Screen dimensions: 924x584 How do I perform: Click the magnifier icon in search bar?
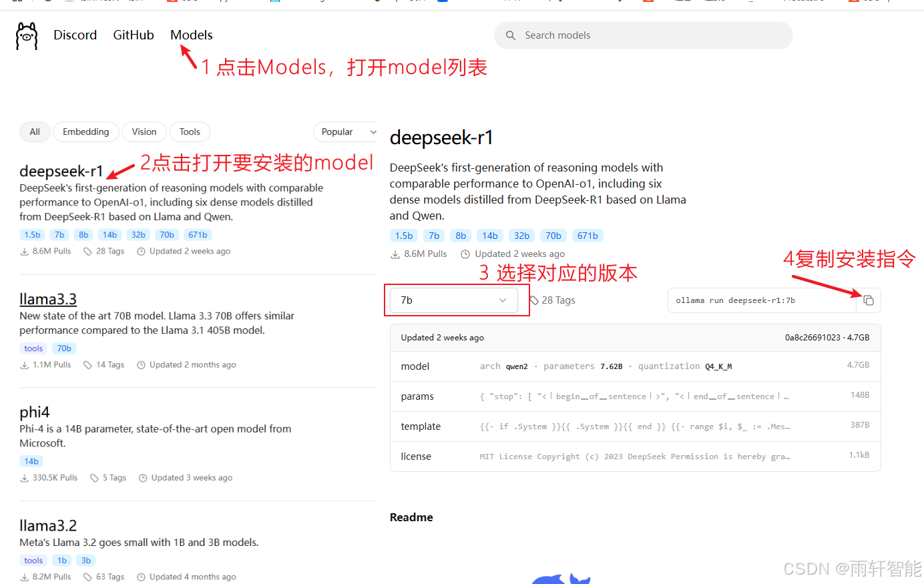(x=511, y=35)
